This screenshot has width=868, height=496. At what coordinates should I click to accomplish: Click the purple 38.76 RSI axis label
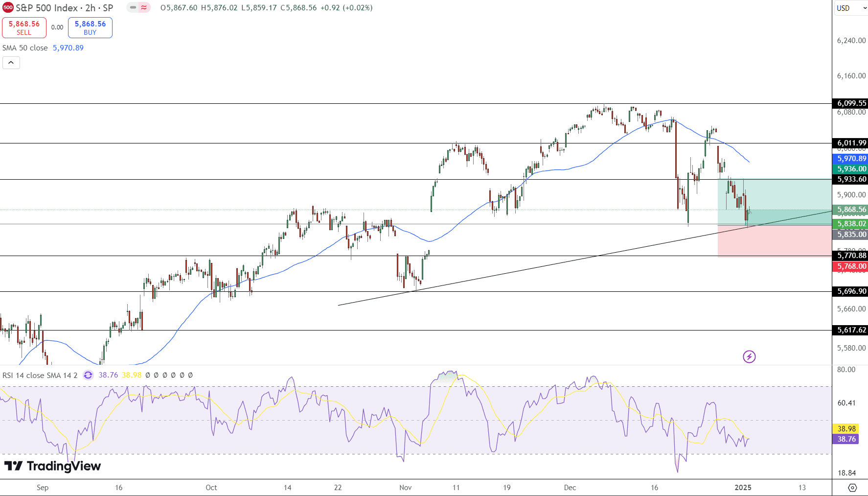click(845, 439)
